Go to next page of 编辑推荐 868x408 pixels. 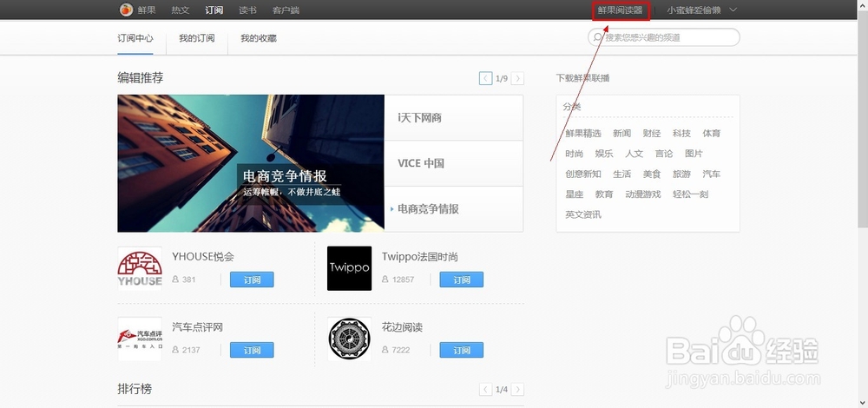(517, 79)
